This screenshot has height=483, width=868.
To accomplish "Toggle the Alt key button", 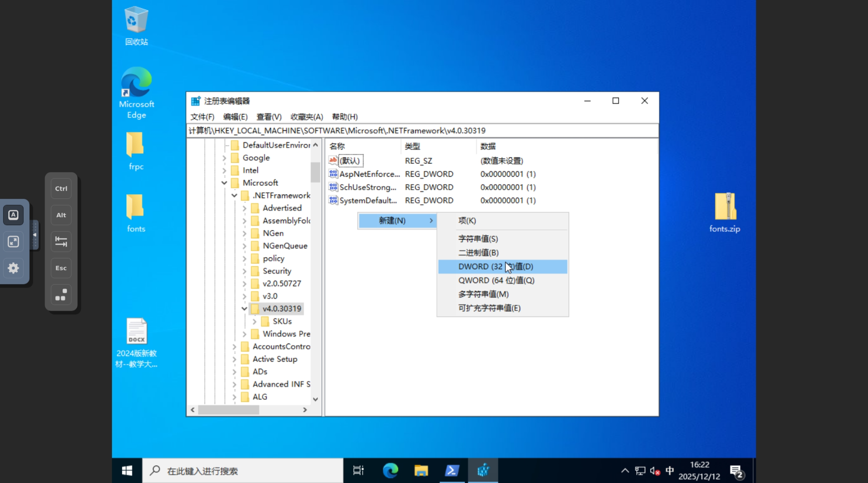I will (x=61, y=215).
